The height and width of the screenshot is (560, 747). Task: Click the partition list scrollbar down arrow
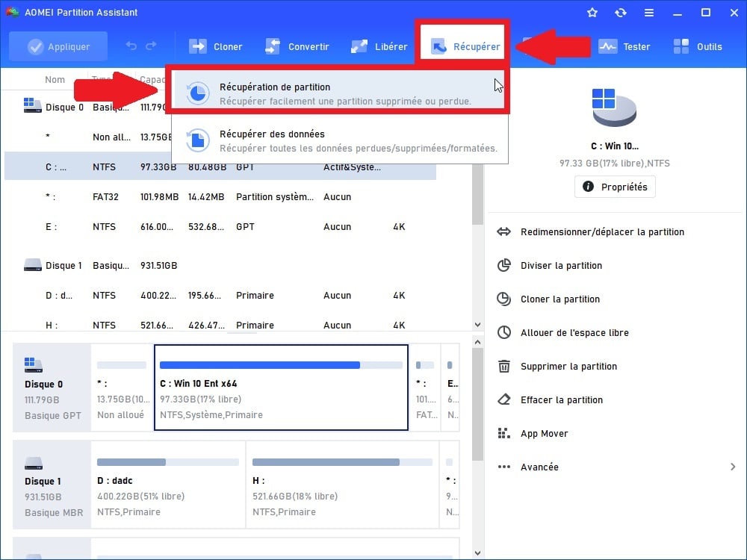[x=477, y=325]
